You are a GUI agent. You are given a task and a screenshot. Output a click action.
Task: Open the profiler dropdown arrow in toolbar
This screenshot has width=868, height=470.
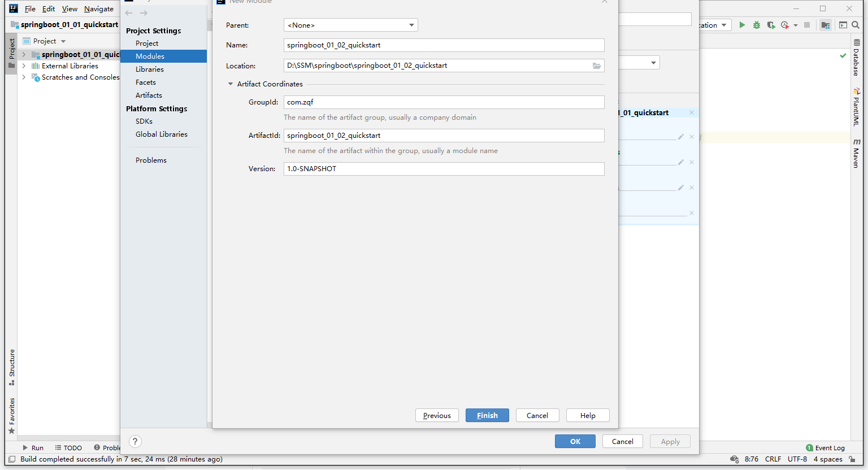point(796,25)
